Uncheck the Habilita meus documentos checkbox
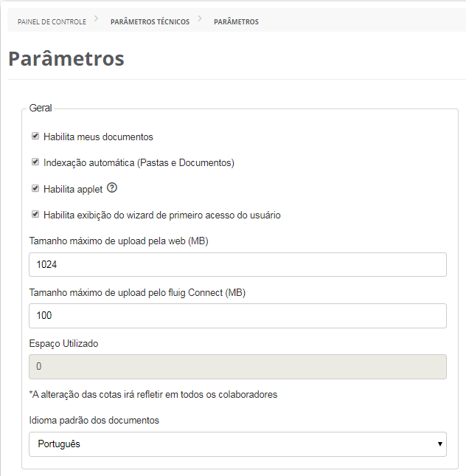Screen dimensions: 466x476 (x=35, y=137)
